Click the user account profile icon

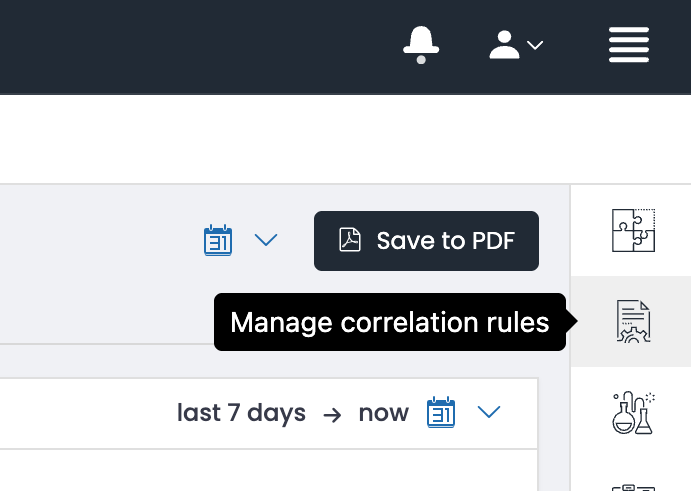click(504, 45)
